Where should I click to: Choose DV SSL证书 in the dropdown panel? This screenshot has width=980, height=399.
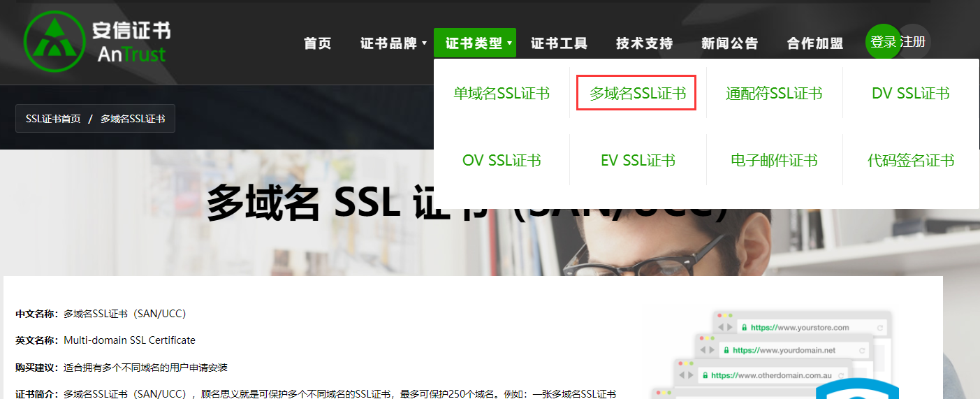[911, 94]
